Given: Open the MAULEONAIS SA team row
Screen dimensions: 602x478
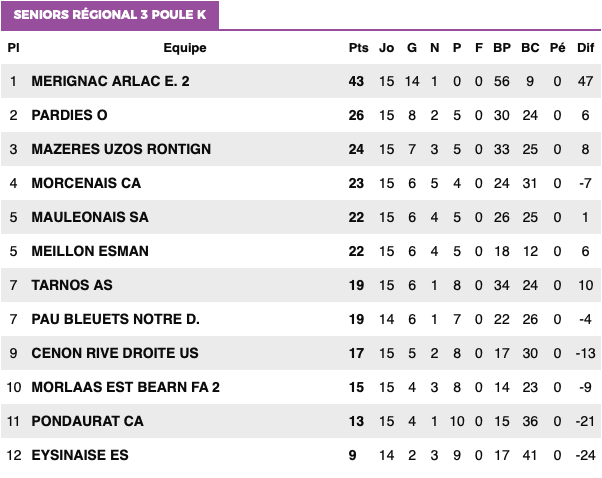Looking at the screenshot, I should 301,217.
